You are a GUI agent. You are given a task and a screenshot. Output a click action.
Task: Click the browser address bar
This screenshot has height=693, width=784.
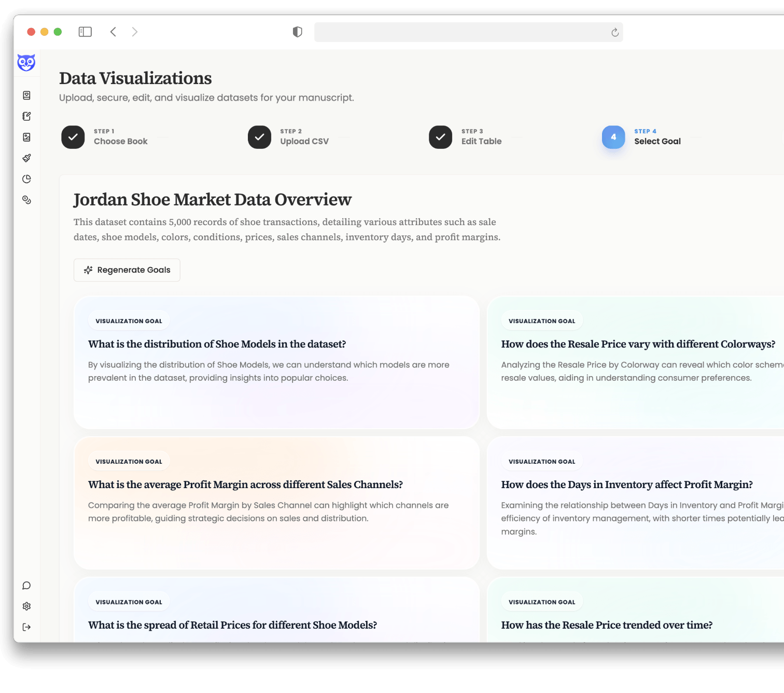click(469, 32)
